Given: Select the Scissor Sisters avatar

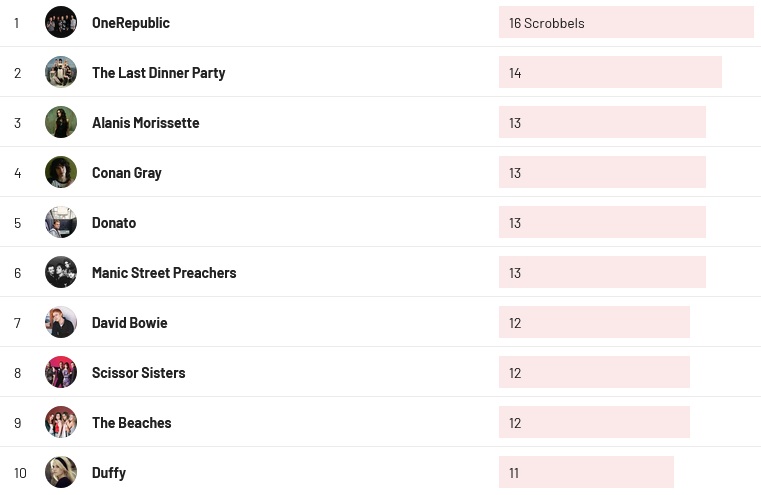Looking at the screenshot, I should pyautogui.click(x=61, y=372).
